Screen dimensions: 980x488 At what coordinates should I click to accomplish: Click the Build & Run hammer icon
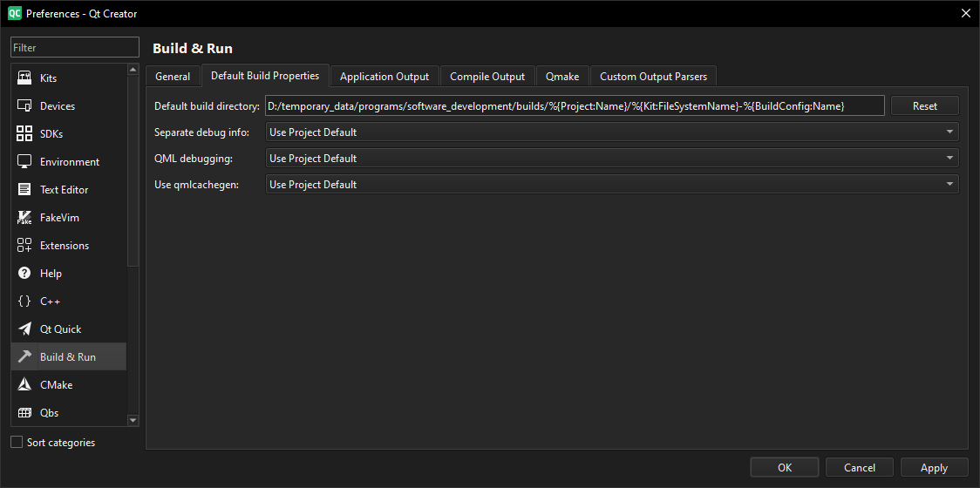click(x=24, y=356)
